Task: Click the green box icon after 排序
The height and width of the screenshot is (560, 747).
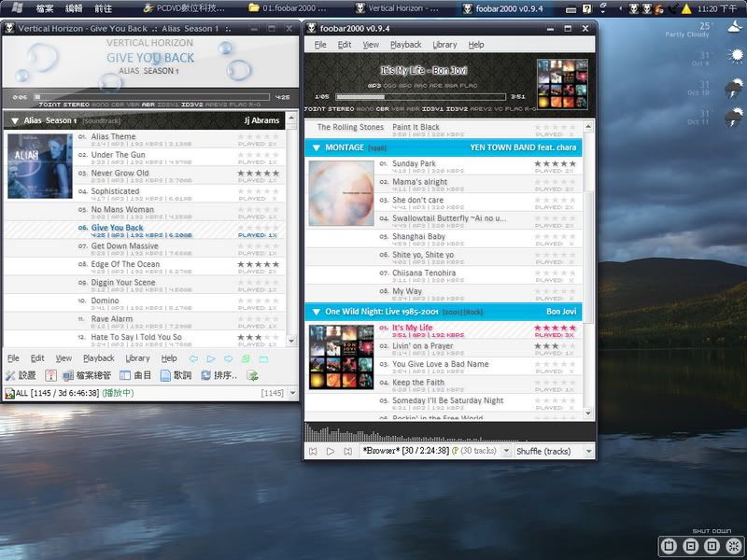Action: click(x=252, y=376)
